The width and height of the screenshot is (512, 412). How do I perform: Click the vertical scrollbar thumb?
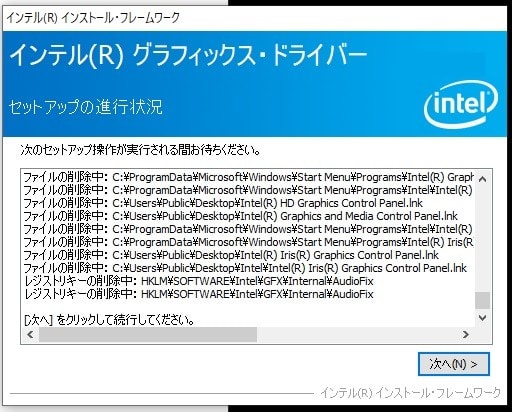[482, 300]
